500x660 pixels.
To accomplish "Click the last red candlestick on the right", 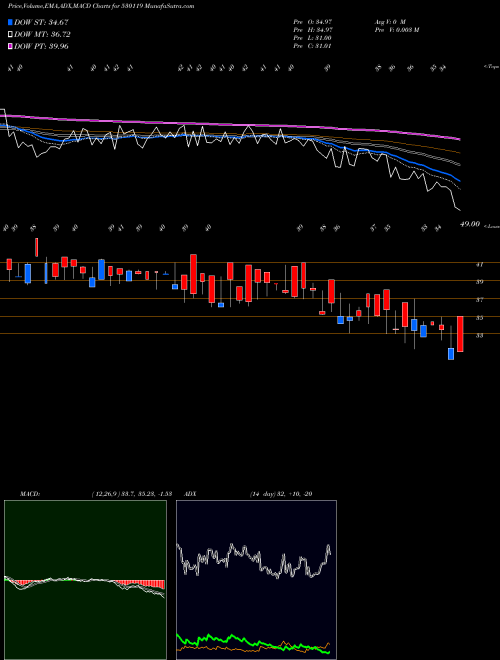I will tap(460, 334).
